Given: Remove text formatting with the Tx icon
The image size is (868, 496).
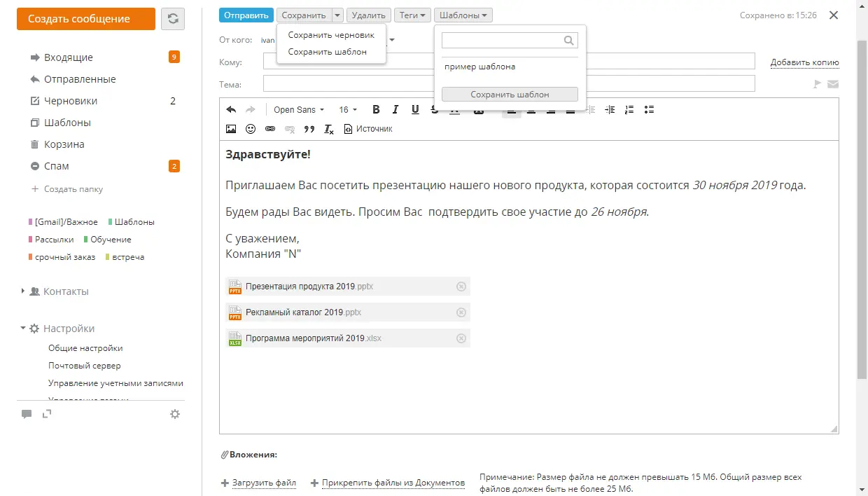Looking at the screenshot, I should [x=328, y=129].
